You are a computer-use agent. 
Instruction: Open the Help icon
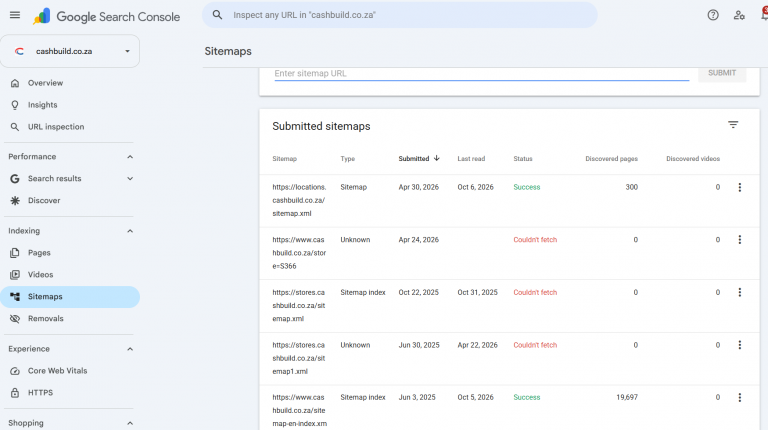click(713, 15)
